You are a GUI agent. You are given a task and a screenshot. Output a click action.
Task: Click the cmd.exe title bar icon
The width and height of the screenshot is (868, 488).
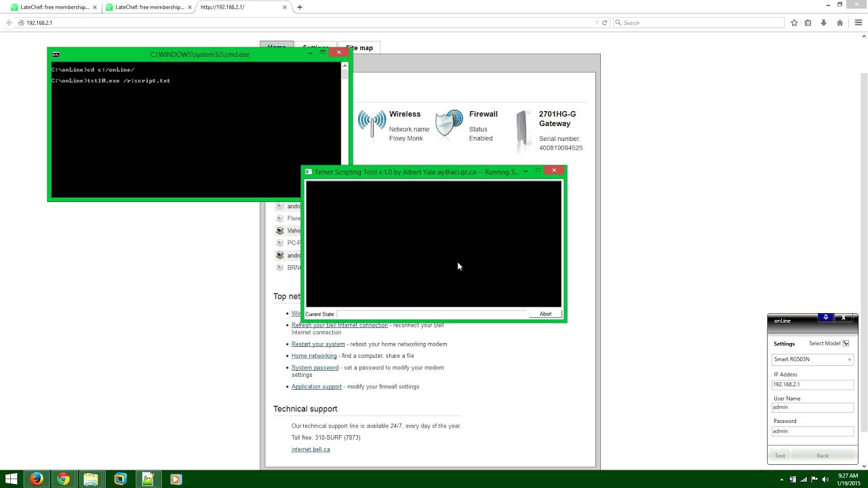56,54
